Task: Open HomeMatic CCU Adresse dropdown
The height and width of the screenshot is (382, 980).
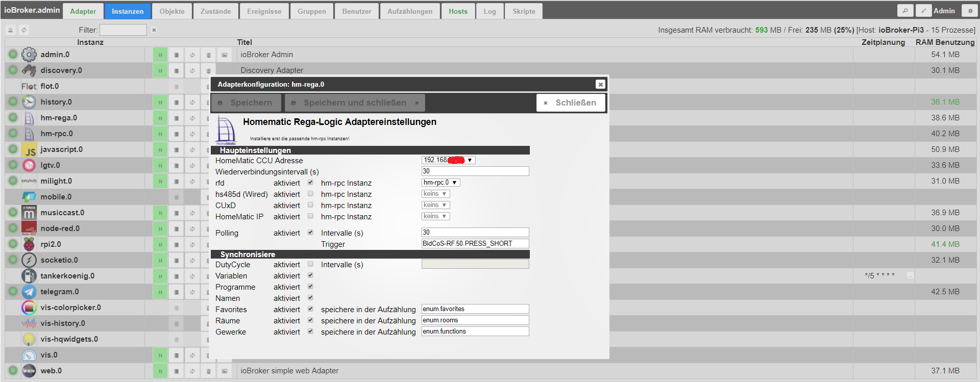Action: pyautogui.click(x=449, y=160)
